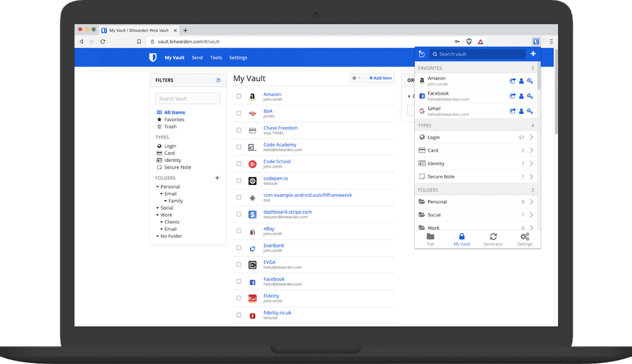Click the Amazon logo icon in the vault list
This screenshot has height=364, width=632.
tap(252, 97)
